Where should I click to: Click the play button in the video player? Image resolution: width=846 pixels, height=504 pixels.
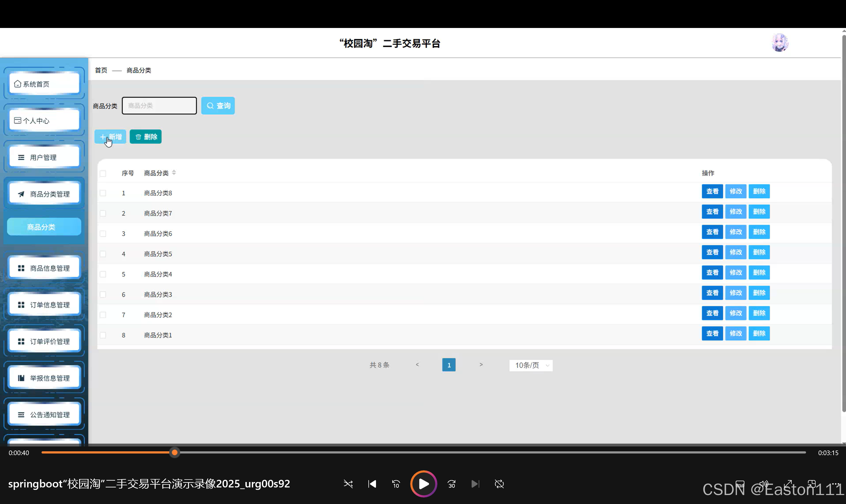[423, 484]
